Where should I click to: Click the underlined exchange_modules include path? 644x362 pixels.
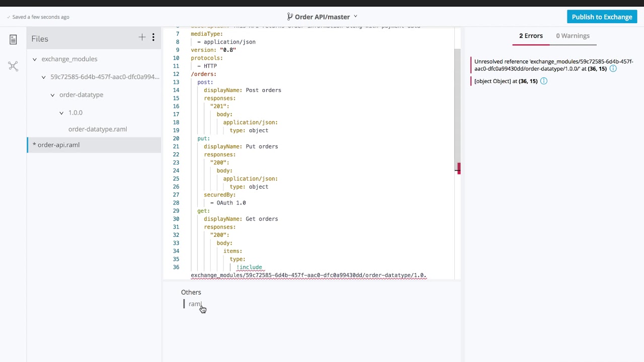308,275
